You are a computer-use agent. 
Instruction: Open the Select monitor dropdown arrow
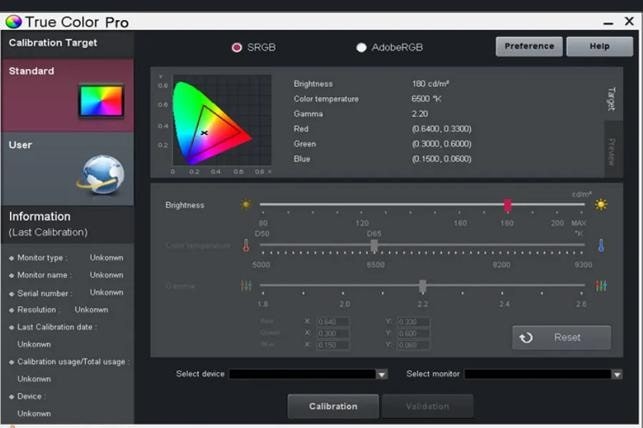pyautogui.click(x=617, y=374)
